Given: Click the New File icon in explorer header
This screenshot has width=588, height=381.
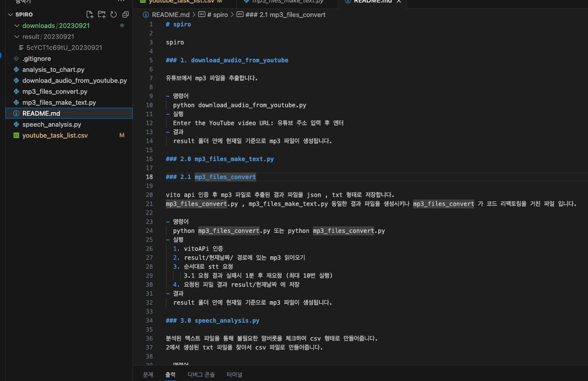Looking at the screenshot, I should click(90, 14).
